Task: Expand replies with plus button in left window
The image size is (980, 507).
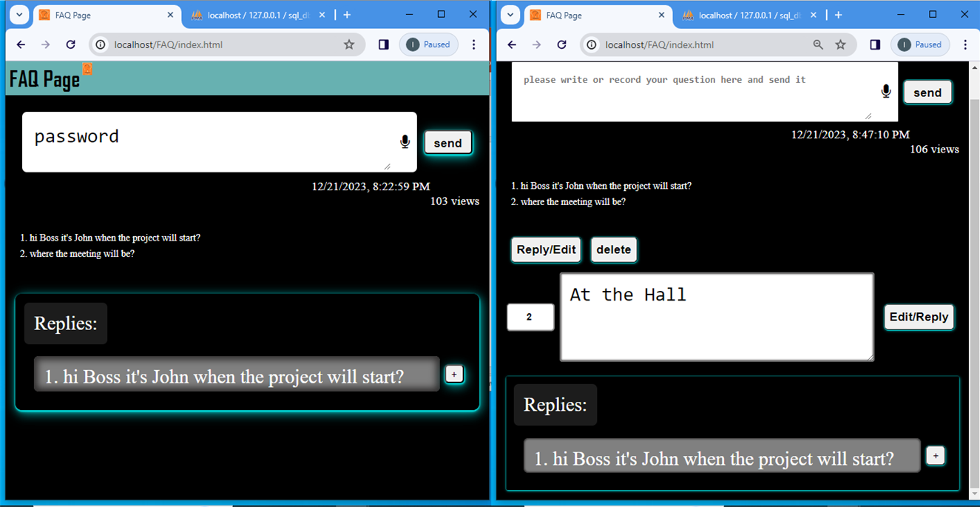Action: [x=454, y=375]
